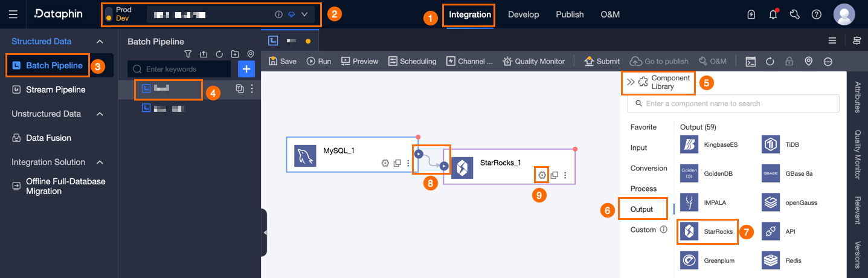Screen dimensions: 868x278
Task: Click the Submit button
Action: [x=602, y=61]
